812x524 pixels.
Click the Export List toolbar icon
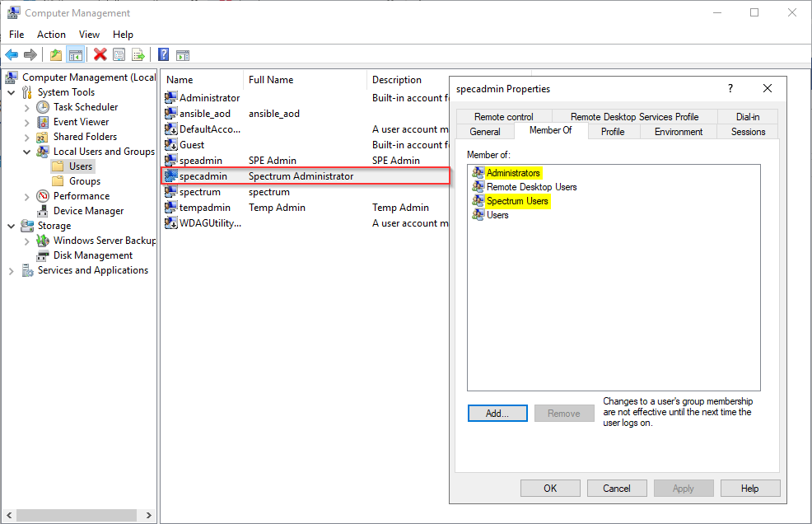(138, 55)
